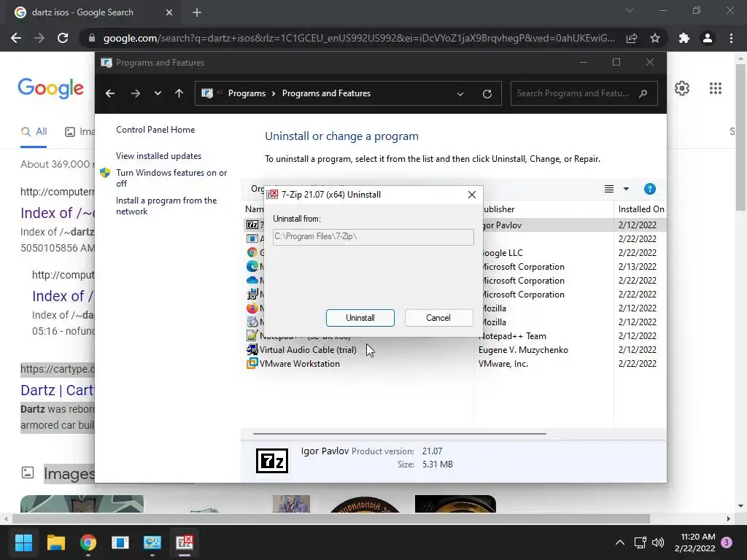Change the list view layout icon

point(609,189)
